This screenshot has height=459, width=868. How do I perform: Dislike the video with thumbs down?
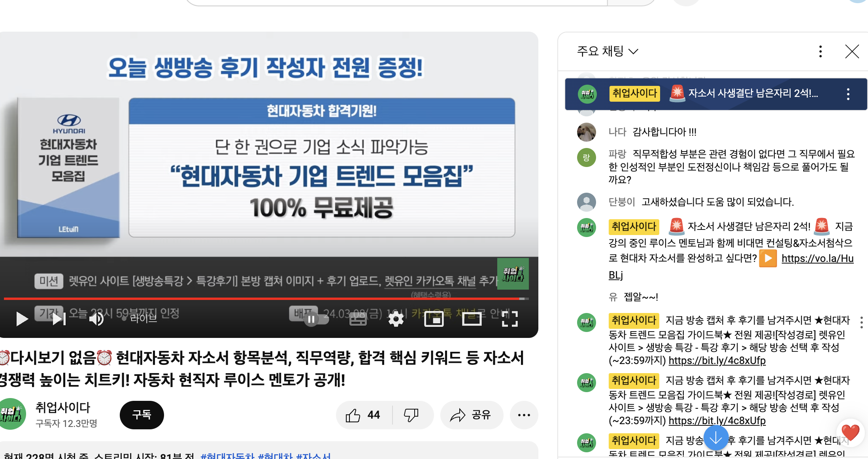(x=412, y=415)
